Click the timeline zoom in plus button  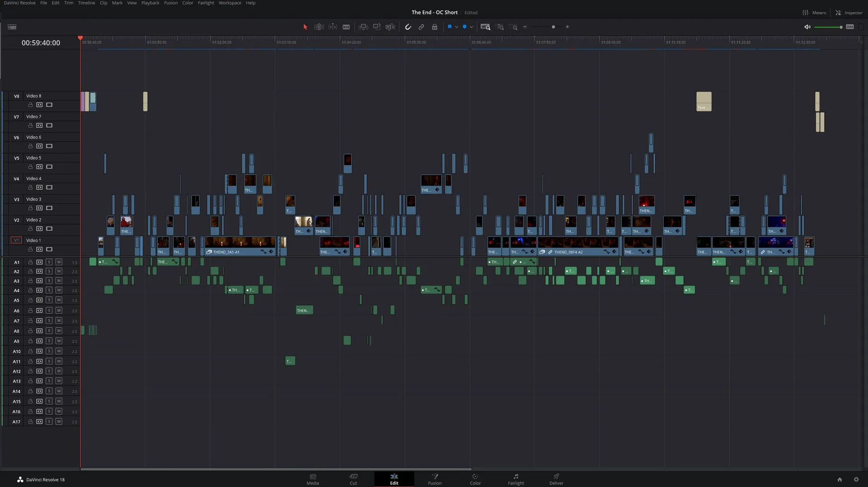pyautogui.click(x=567, y=27)
